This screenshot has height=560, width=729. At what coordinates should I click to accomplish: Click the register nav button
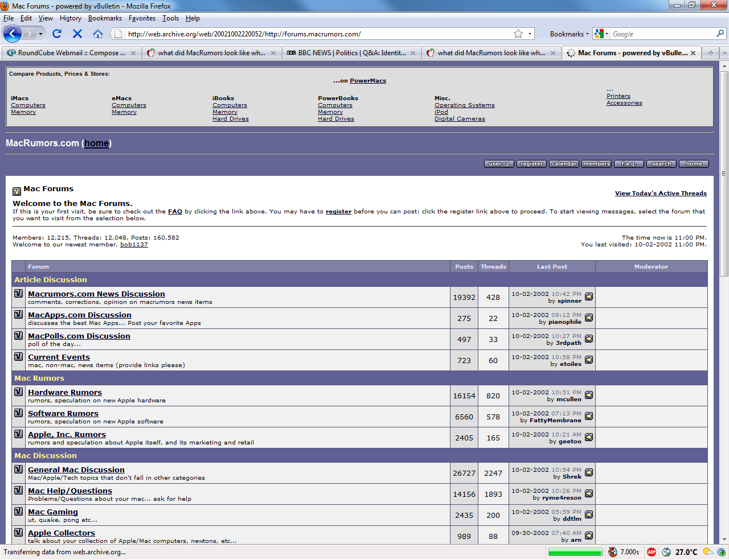531,164
